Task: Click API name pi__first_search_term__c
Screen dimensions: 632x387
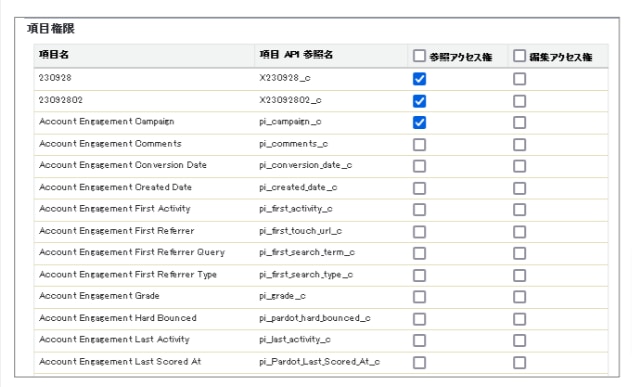Action: point(307,252)
